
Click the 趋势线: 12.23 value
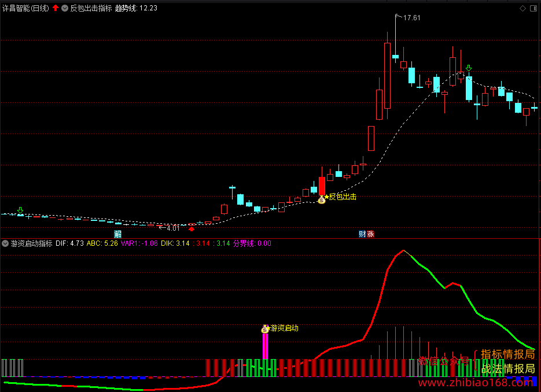[x=136, y=8]
